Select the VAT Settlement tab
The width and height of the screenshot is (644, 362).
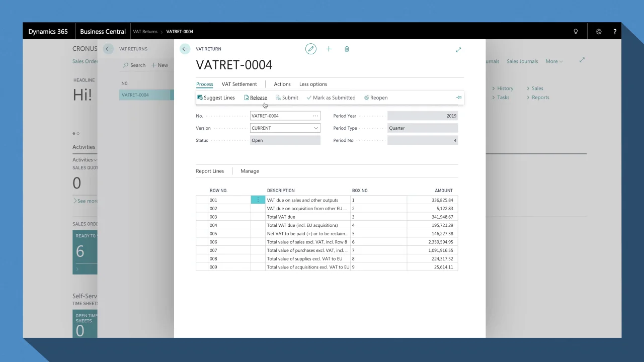click(239, 84)
